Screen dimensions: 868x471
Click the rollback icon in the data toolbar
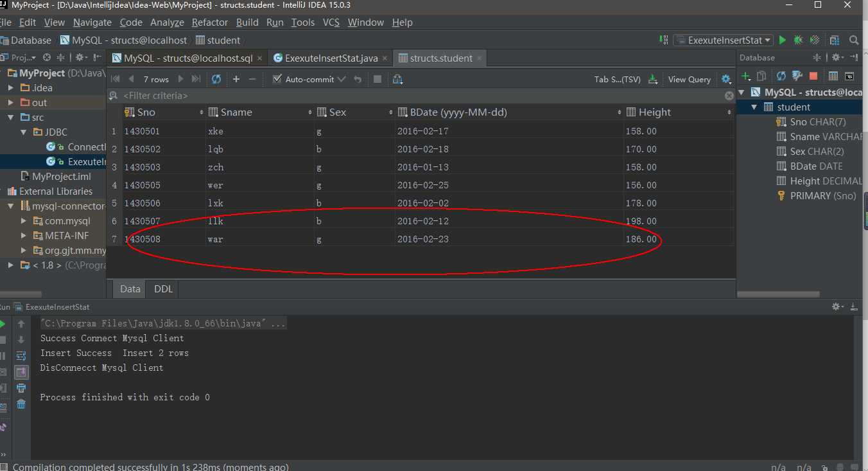358,79
